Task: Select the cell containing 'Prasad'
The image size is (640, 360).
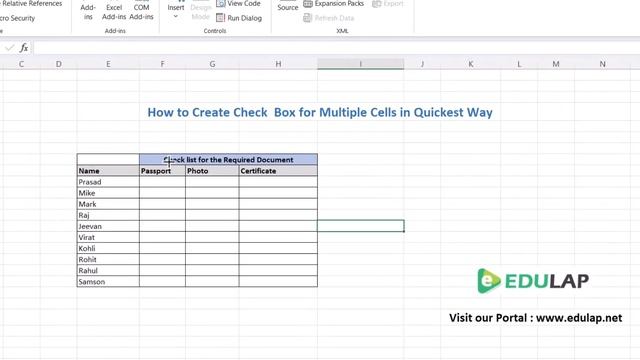Action: (108, 182)
